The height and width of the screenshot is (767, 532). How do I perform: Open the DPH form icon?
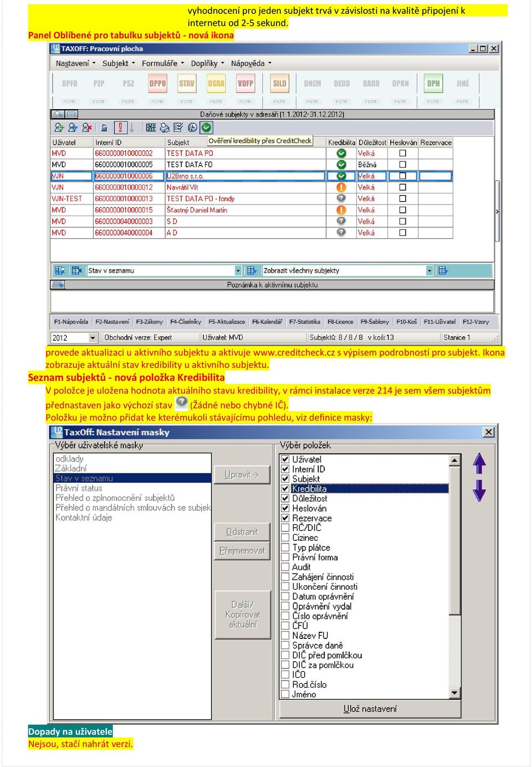(433, 84)
